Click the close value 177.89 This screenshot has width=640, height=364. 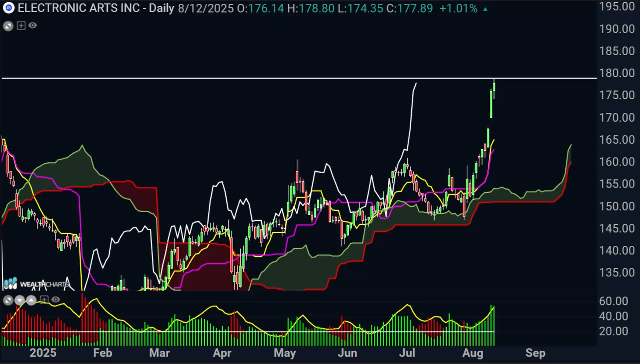415,8
